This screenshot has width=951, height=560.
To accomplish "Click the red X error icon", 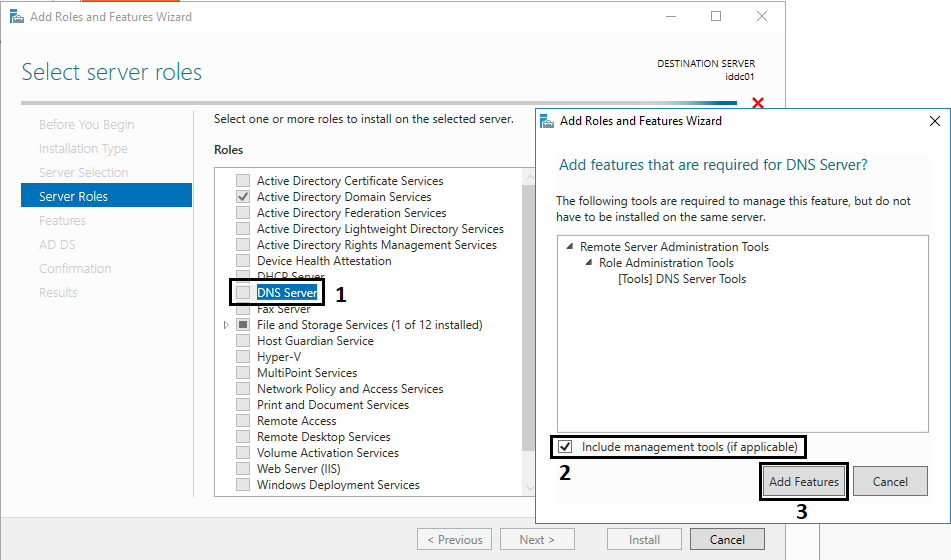I will (758, 103).
